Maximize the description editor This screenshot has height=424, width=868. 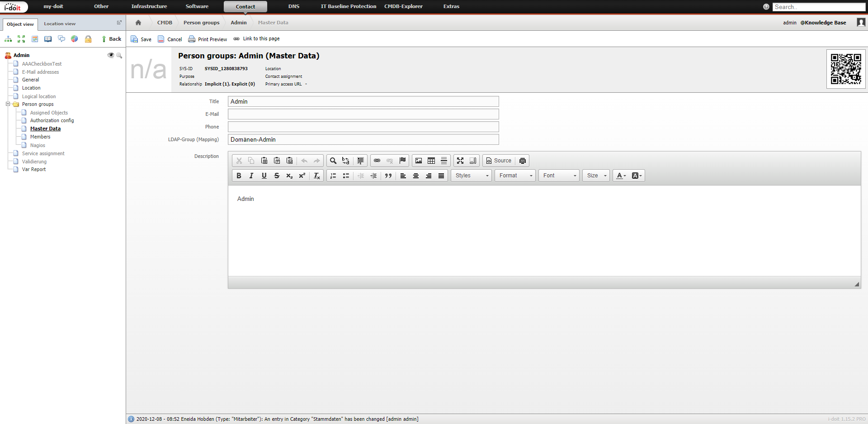click(x=460, y=161)
